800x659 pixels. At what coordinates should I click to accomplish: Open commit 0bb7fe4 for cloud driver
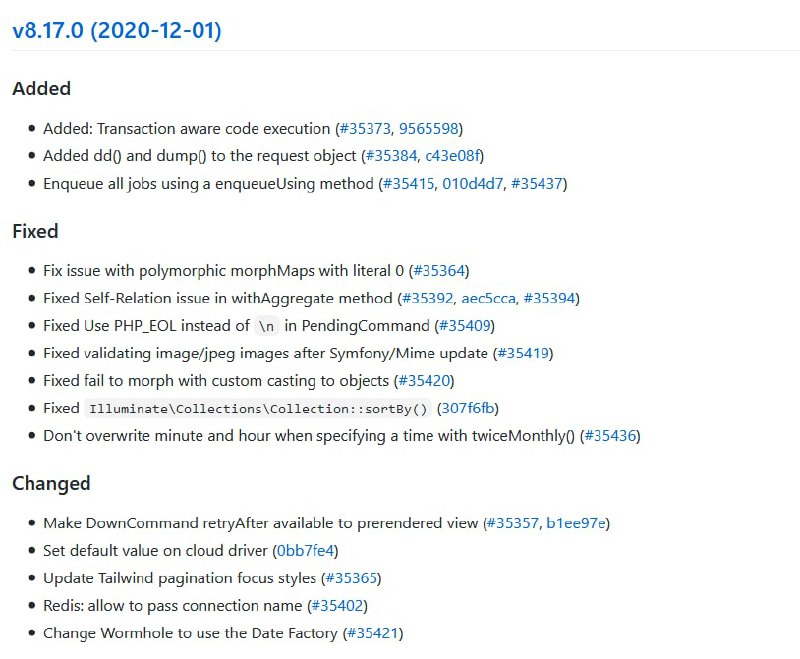pyautogui.click(x=306, y=550)
